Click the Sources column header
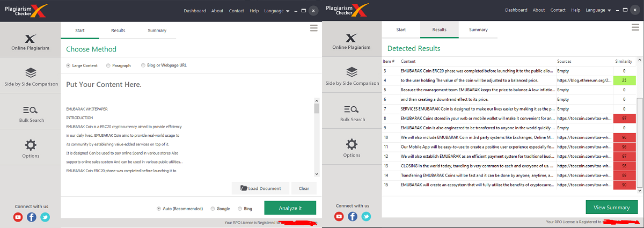 [x=564, y=62]
